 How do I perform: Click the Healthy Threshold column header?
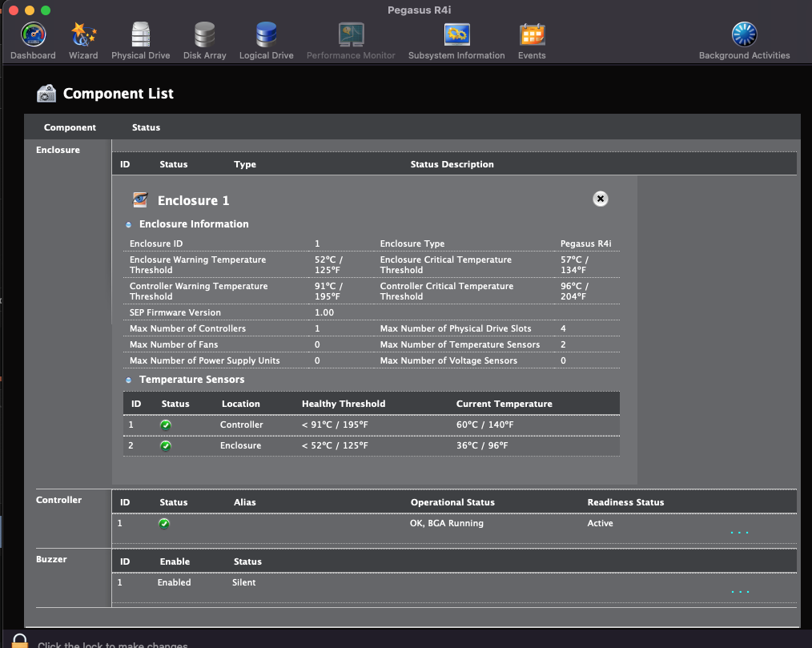coord(344,404)
